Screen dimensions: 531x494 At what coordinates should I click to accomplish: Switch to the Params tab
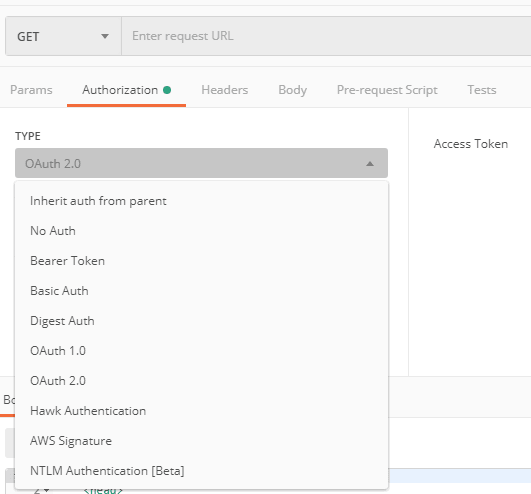point(31,90)
